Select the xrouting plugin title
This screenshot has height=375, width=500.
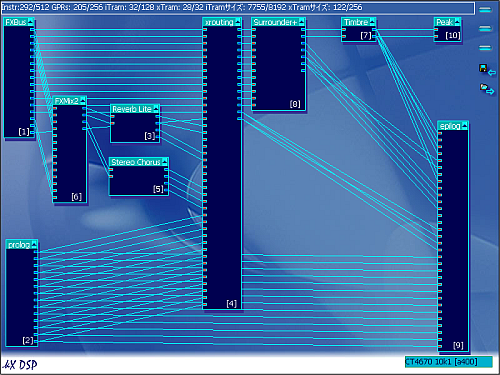tap(219, 22)
